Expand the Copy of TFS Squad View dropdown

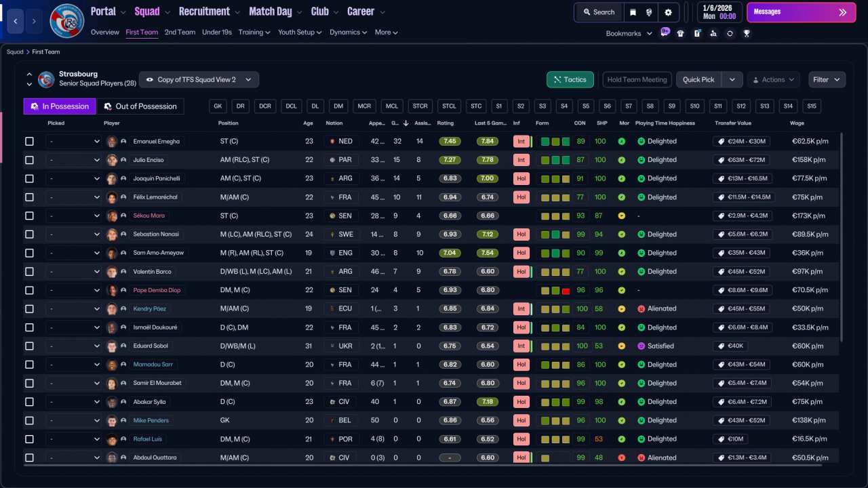(199, 79)
